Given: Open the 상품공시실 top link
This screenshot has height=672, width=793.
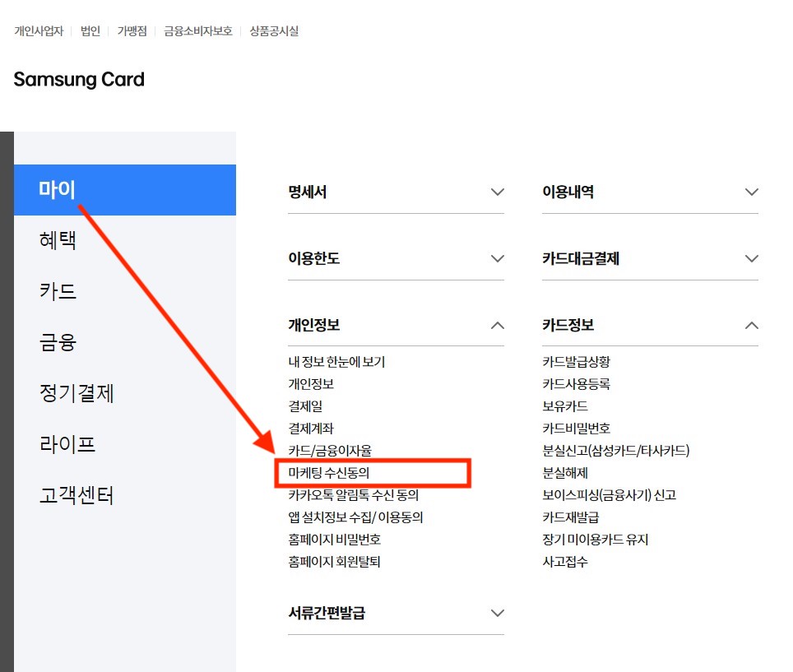Looking at the screenshot, I should click(x=274, y=31).
